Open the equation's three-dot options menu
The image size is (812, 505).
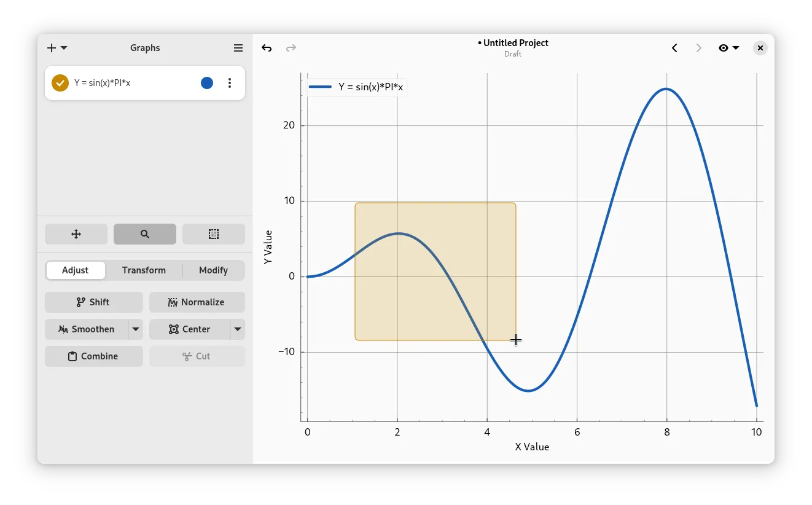pos(230,83)
